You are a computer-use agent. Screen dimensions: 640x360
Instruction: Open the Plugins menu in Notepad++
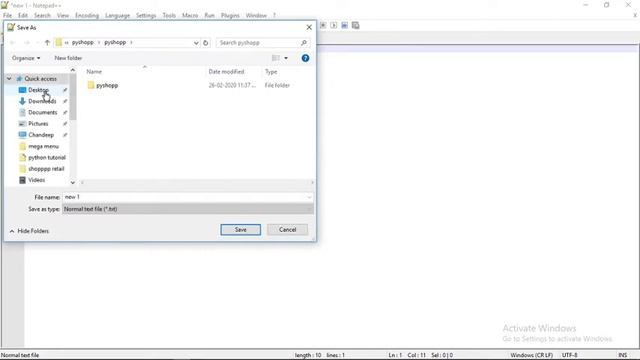pyautogui.click(x=230, y=16)
